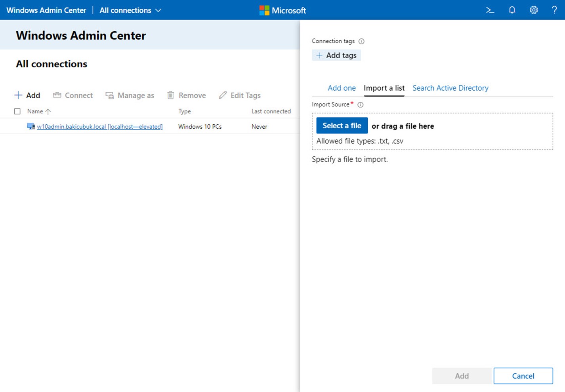Image resolution: width=565 pixels, height=392 pixels.
Task: Click the Cancel button
Action: 523,376
